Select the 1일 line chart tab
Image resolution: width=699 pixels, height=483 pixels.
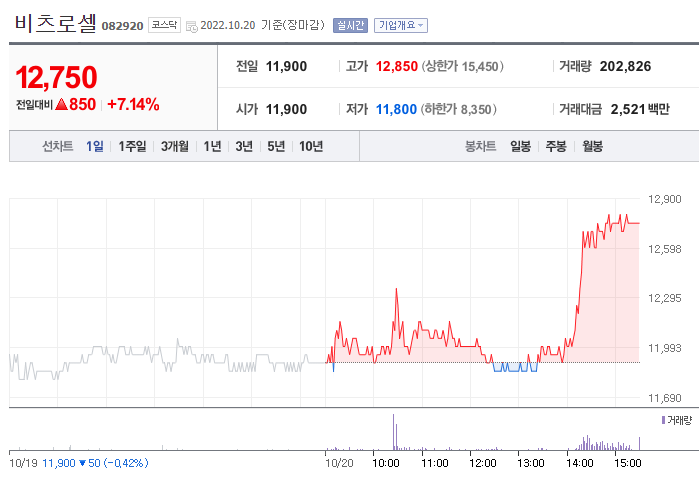click(x=95, y=146)
